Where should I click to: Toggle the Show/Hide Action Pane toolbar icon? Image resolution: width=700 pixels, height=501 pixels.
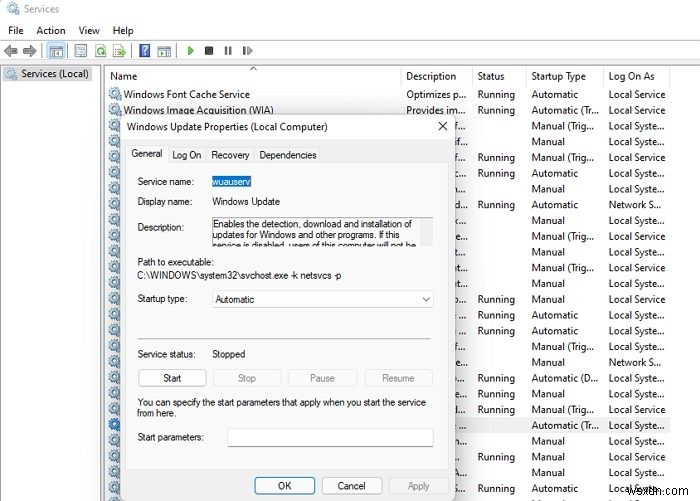pyautogui.click(x=164, y=51)
